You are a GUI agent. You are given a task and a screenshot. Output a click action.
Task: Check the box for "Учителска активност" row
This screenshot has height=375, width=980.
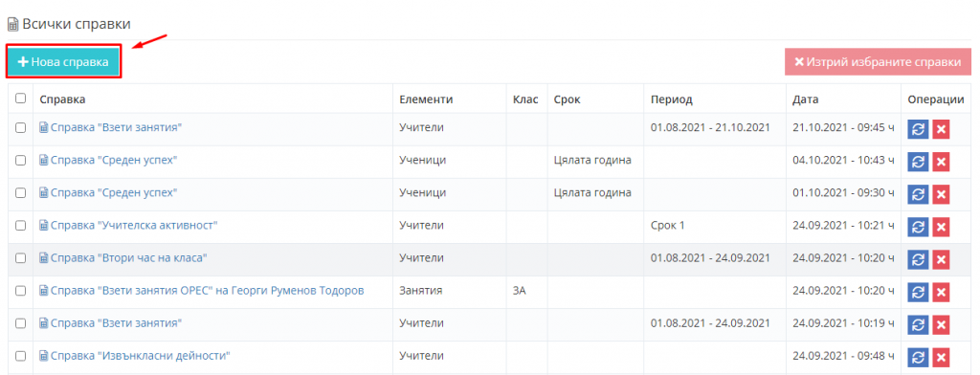click(21, 225)
